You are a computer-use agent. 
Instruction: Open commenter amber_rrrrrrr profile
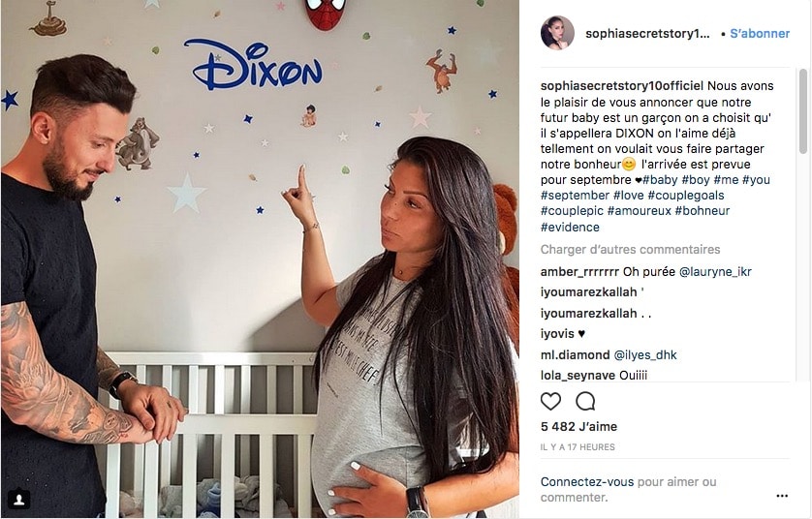click(x=579, y=272)
